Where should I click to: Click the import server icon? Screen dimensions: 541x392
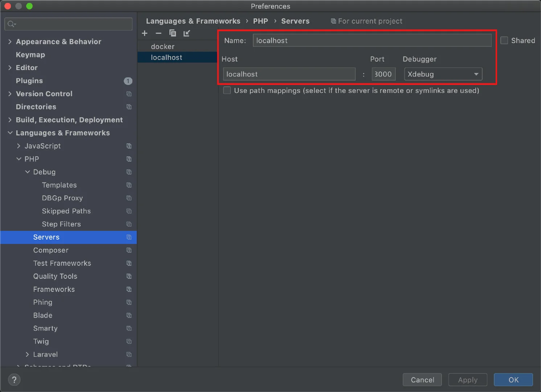(x=187, y=33)
